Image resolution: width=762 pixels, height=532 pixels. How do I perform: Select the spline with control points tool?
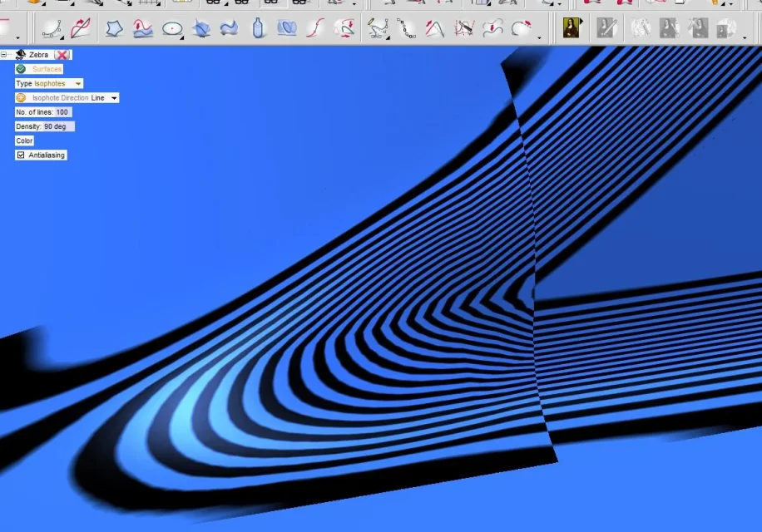click(x=52, y=28)
